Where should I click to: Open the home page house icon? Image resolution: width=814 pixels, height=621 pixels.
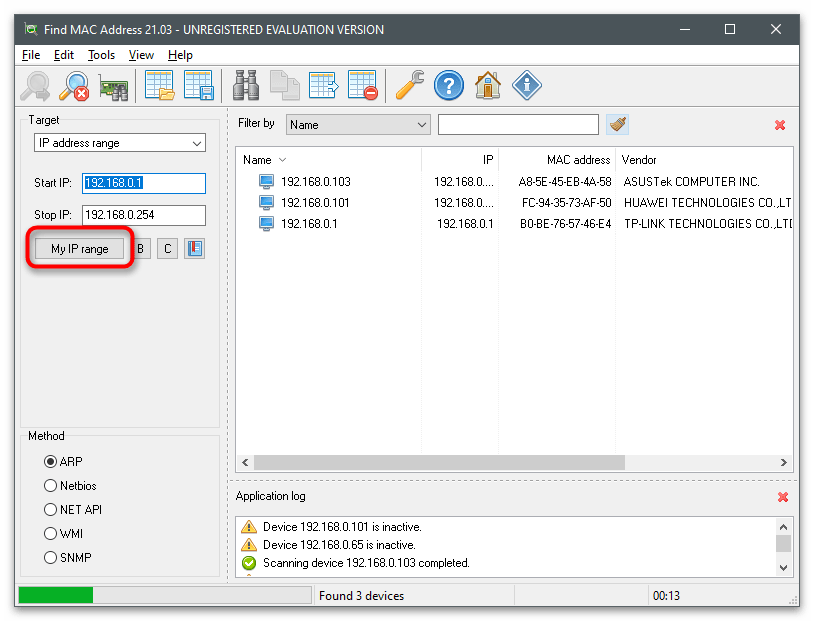(x=487, y=86)
